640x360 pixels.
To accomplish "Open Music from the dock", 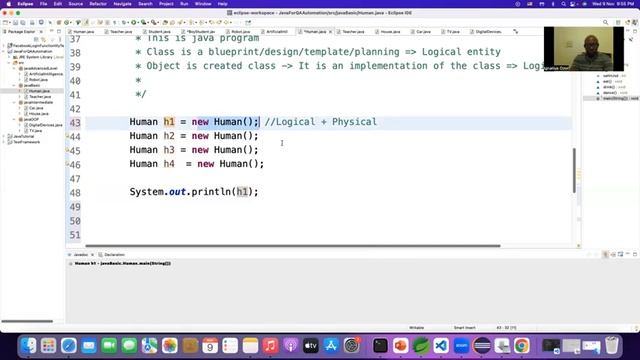I will (271, 346).
